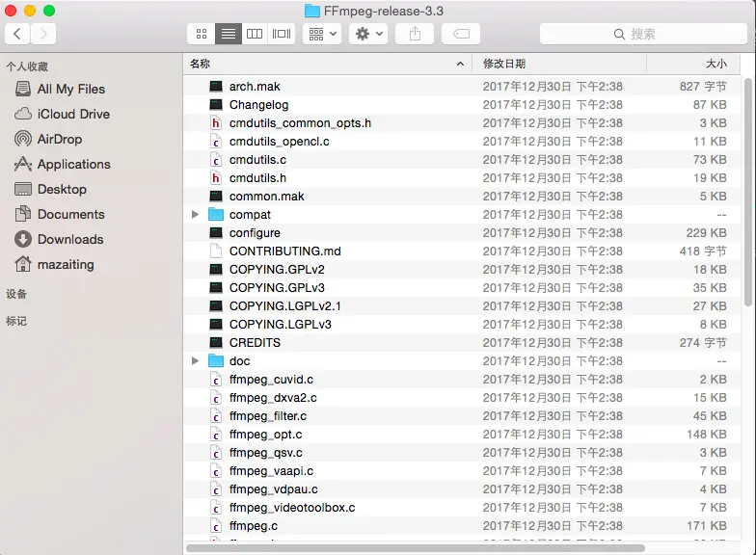The height and width of the screenshot is (555, 756).
Task: Select ffmpeg.c file name
Action: point(253,526)
